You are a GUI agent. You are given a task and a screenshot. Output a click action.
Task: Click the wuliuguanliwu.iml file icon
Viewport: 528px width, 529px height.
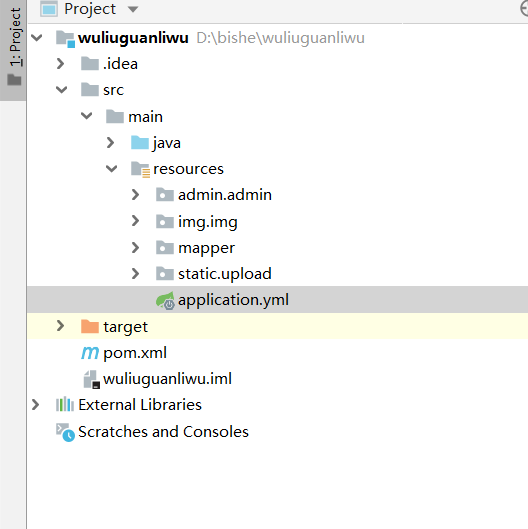[91, 380]
